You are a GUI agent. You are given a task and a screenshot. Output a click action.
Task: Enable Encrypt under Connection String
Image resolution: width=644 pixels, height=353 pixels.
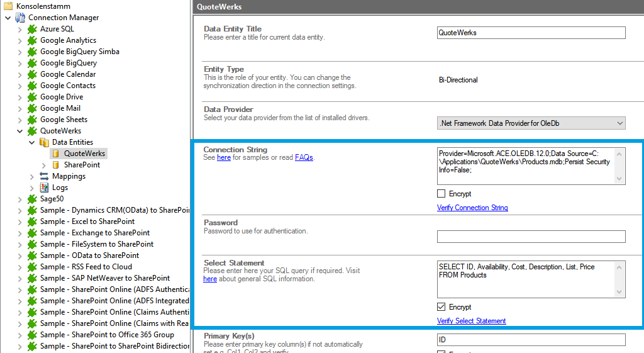point(441,194)
